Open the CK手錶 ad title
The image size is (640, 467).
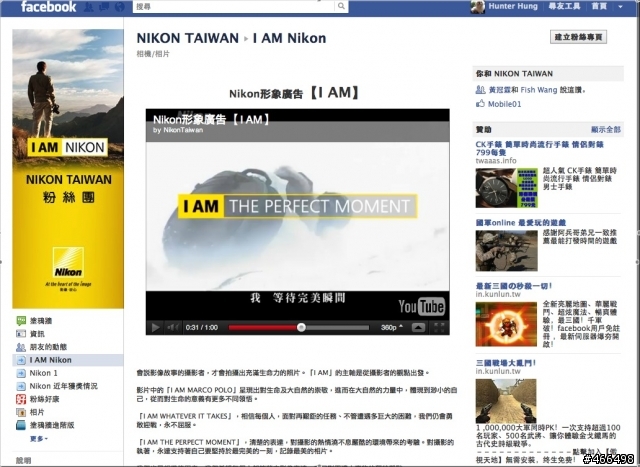click(540, 148)
